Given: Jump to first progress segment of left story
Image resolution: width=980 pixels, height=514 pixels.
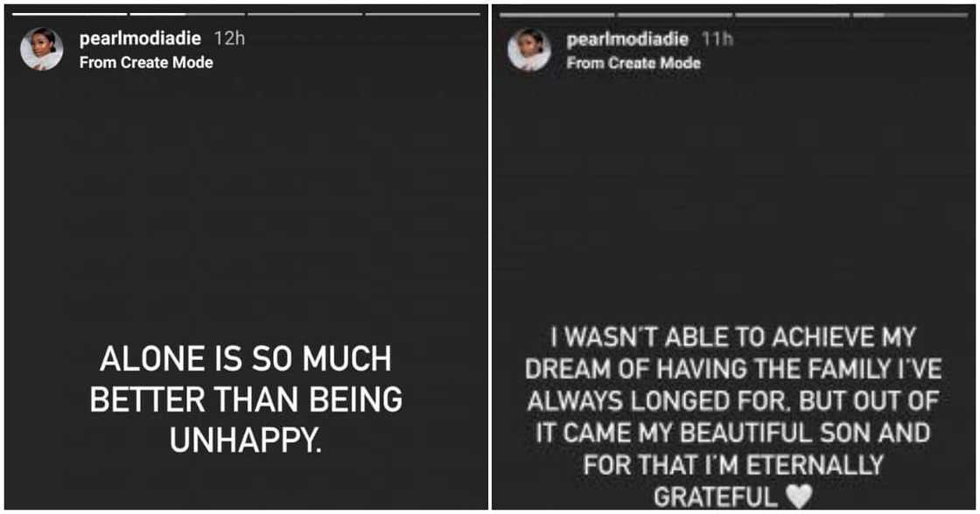Looking at the screenshot, I should pos(70,14).
